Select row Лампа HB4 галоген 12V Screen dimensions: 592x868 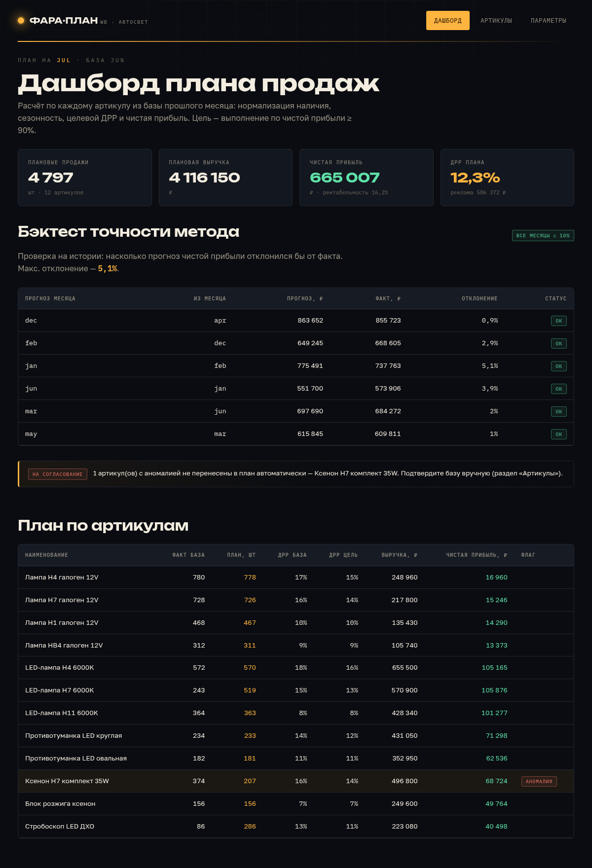(x=296, y=645)
